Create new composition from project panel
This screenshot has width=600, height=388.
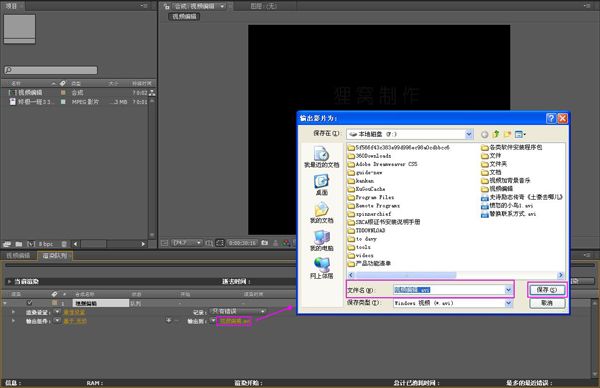[31, 244]
